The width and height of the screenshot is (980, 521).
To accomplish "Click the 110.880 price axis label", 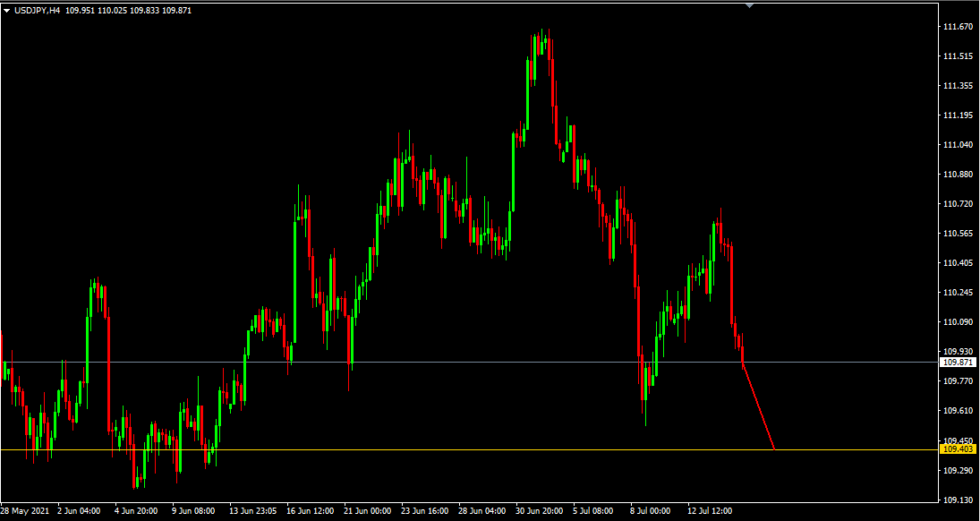I will pos(959,175).
